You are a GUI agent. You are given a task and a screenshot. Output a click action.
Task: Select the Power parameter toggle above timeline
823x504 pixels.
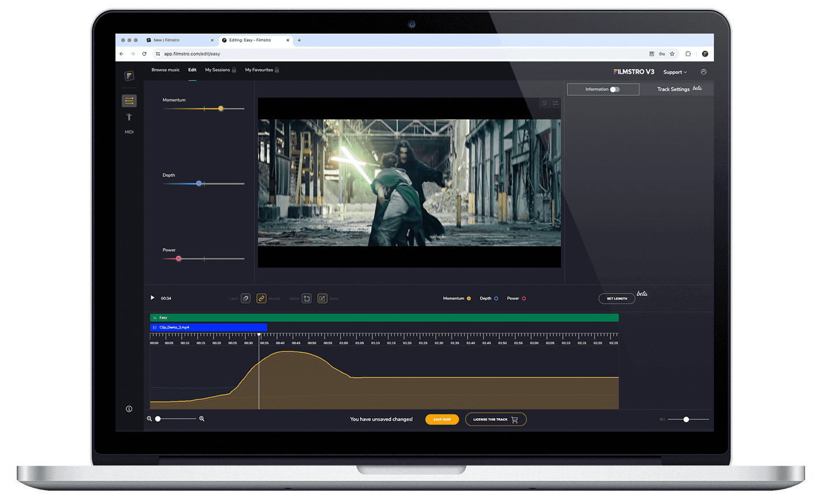(x=522, y=298)
